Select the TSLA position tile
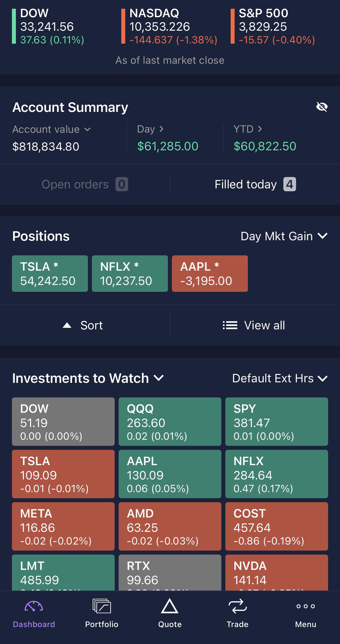Screen dimensions: 340x644 [x=50, y=274]
